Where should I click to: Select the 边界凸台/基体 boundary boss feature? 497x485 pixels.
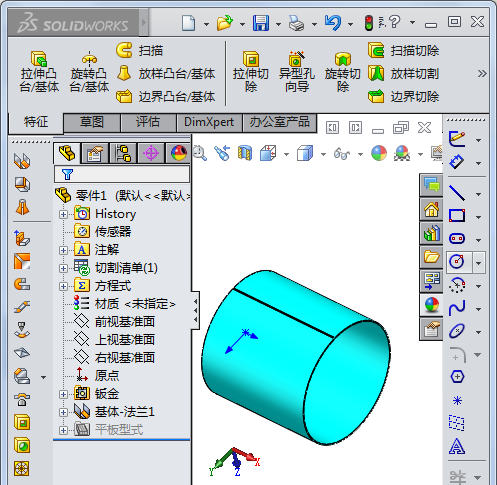pyautogui.click(x=166, y=97)
